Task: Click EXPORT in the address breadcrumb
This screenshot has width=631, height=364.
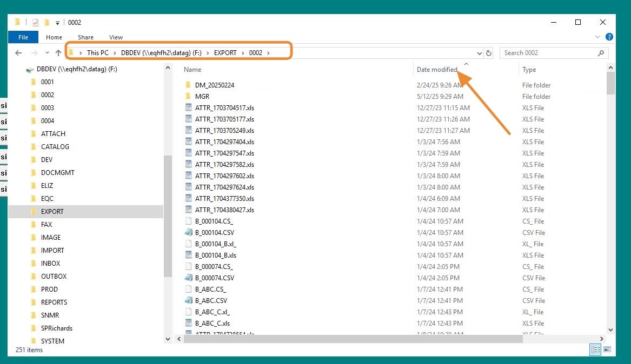Action: 225,52
